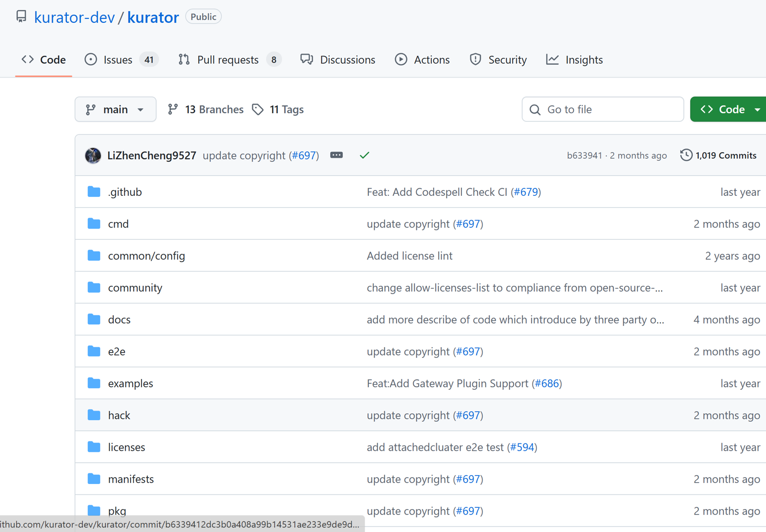Click the Go to file search field
The height and width of the screenshot is (532, 766).
(603, 109)
